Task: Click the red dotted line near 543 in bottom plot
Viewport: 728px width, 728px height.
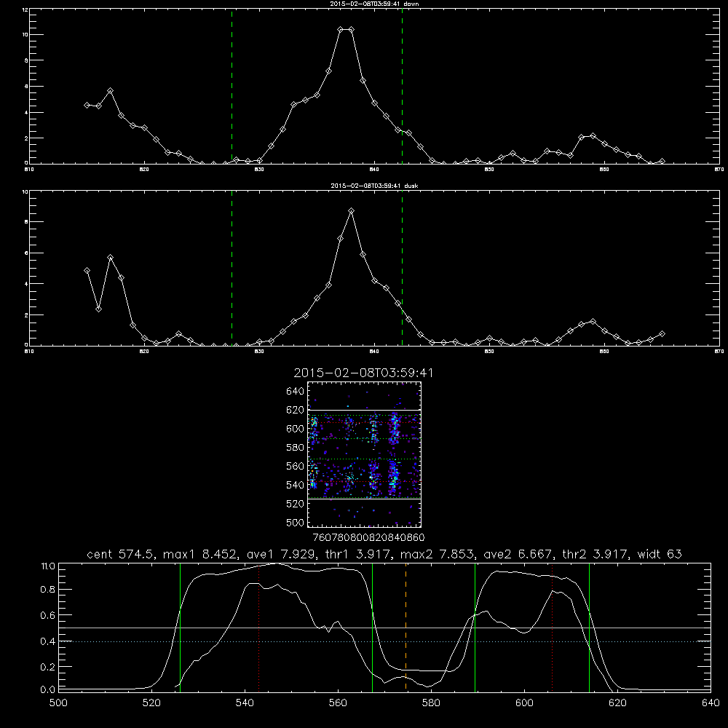Action: [x=258, y=627]
